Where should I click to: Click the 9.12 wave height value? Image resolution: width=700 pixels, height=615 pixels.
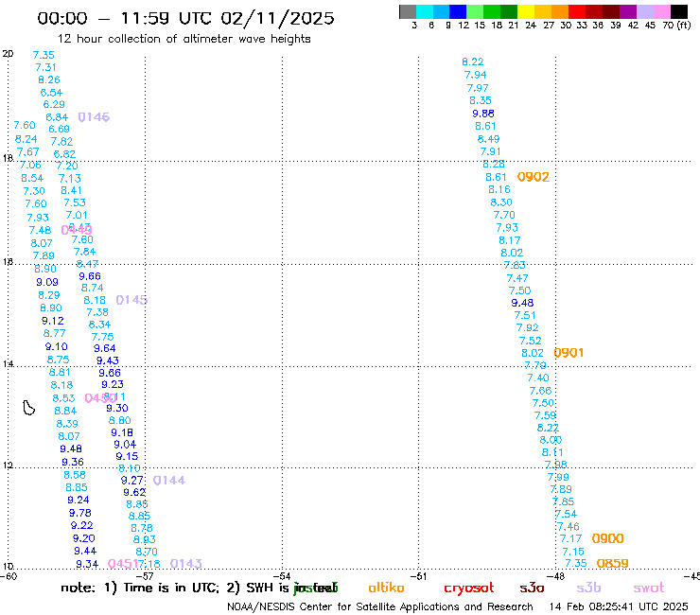[x=53, y=321]
